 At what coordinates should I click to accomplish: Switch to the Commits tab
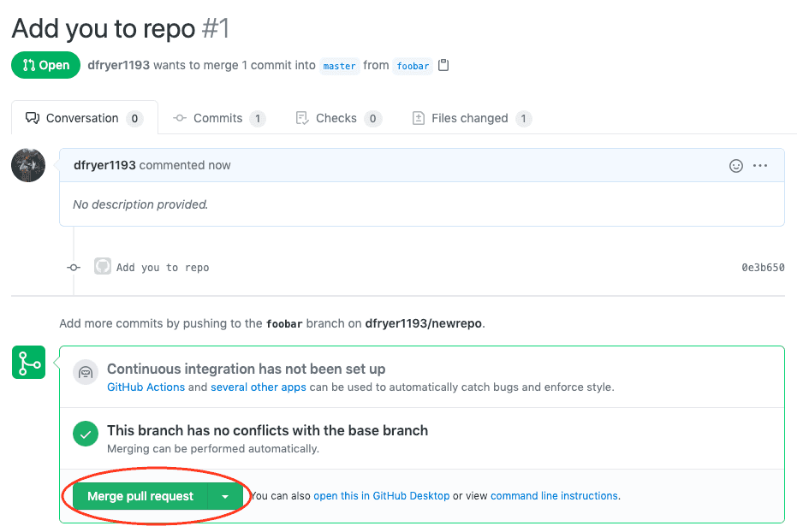[x=217, y=118]
